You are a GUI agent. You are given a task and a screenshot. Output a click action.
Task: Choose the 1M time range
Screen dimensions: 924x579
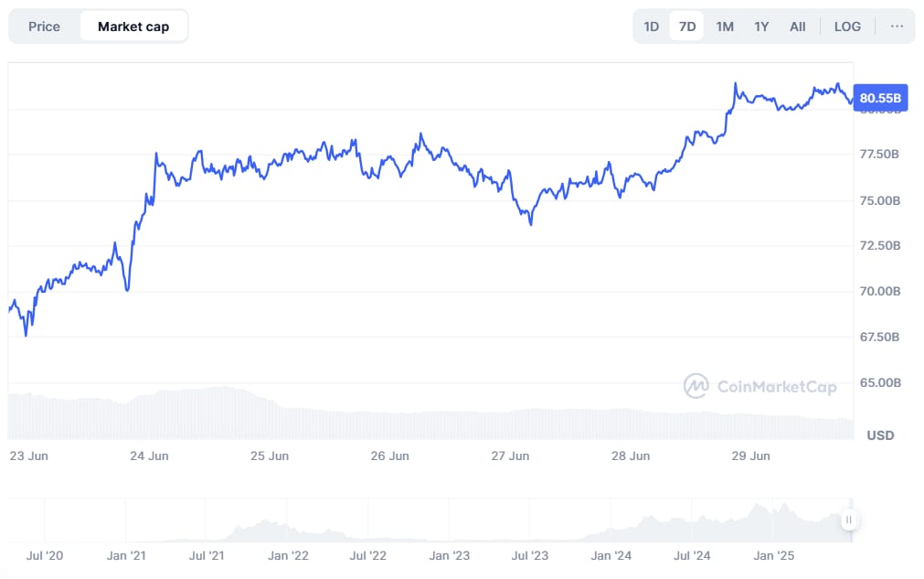pyautogui.click(x=725, y=27)
